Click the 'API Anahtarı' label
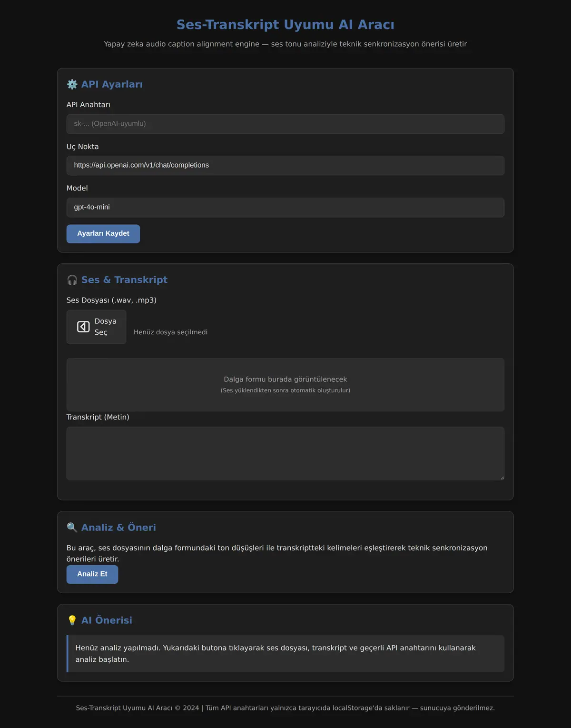Image resolution: width=571 pixels, height=728 pixels. pyautogui.click(x=89, y=105)
